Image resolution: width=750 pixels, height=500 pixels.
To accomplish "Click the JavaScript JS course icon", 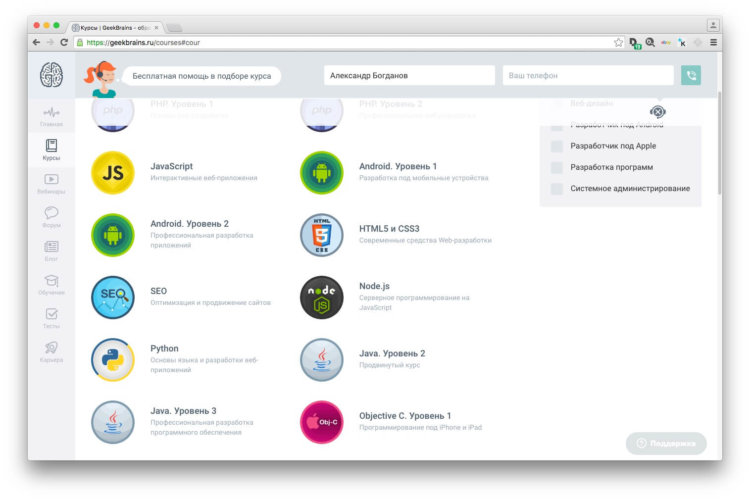I will tap(113, 173).
